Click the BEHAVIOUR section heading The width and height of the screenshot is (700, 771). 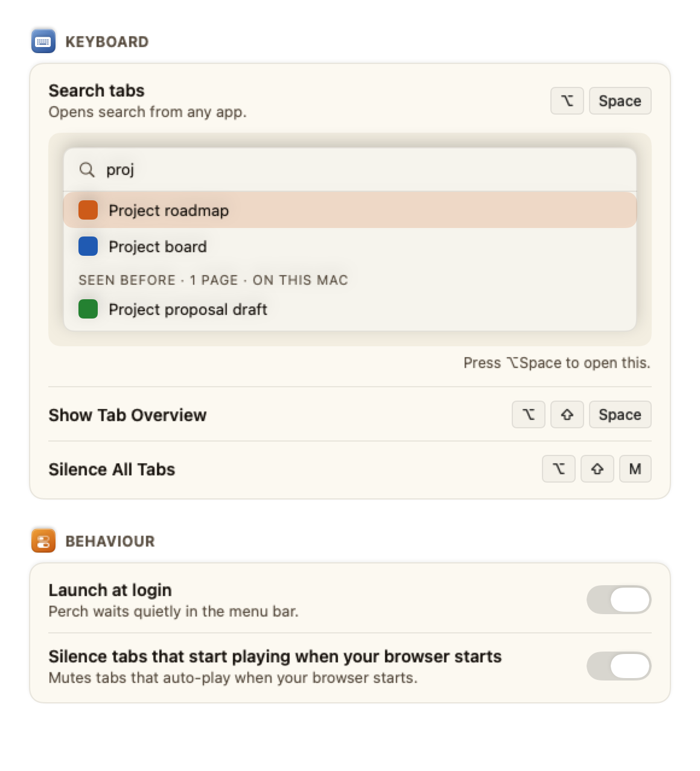(x=110, y=541)
